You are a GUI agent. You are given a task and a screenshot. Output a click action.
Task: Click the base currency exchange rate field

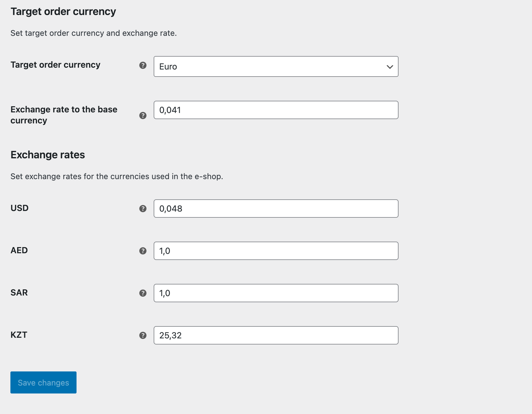pos(276,110)
